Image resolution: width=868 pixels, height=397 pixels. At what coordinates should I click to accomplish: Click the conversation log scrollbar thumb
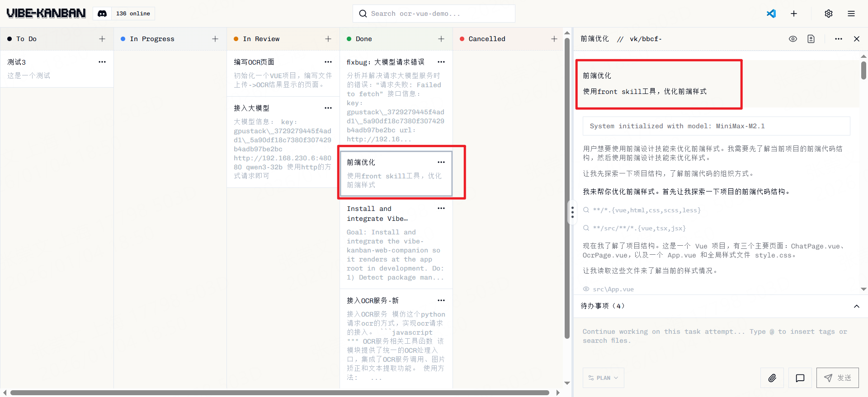(x=863, y=70)
